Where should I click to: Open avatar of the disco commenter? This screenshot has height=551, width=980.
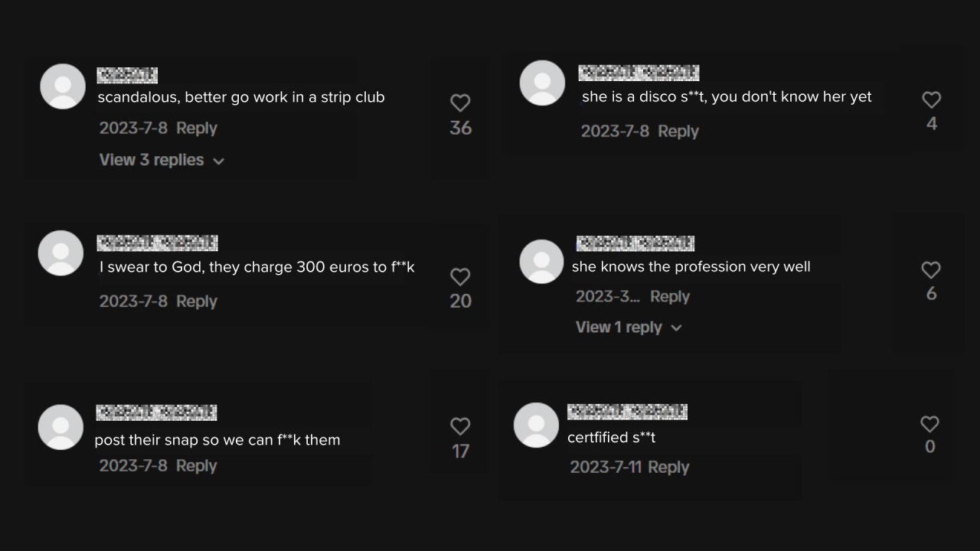click(542, 83)
